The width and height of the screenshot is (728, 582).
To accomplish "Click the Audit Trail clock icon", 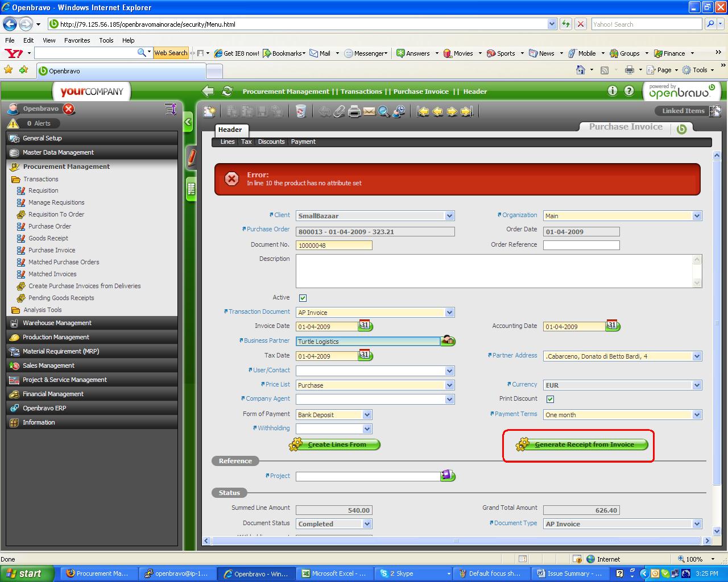I will point(399,111).
